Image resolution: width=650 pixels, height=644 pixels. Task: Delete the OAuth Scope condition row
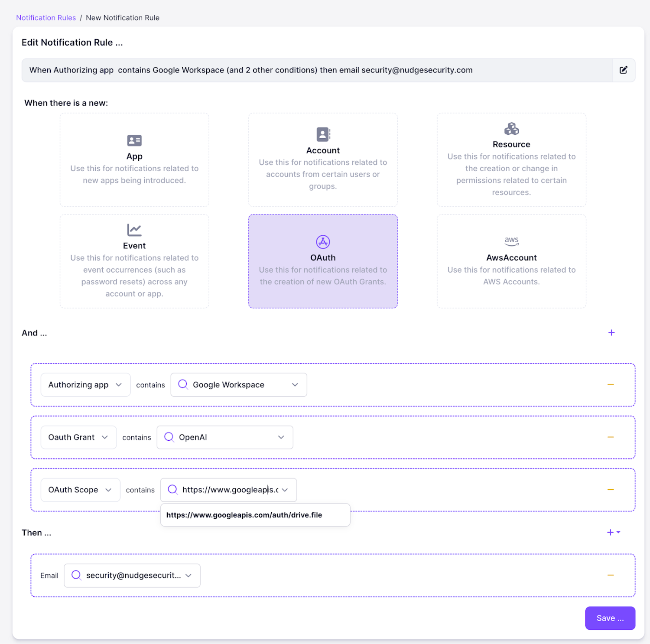tap(610, 490)
